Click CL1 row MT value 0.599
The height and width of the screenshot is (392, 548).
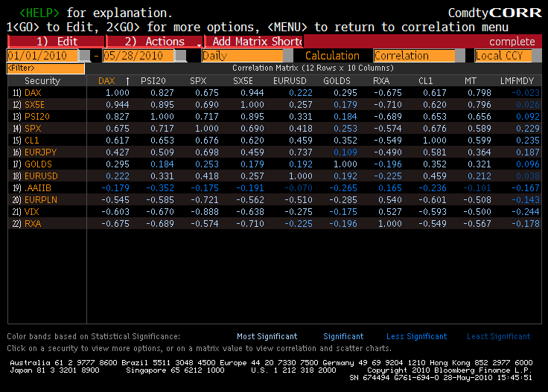tap(479, 141)
